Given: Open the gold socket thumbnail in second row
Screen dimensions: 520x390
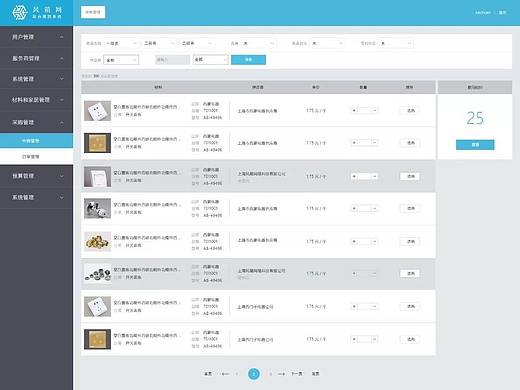Looking at the screenshot, I should [97, 143].
